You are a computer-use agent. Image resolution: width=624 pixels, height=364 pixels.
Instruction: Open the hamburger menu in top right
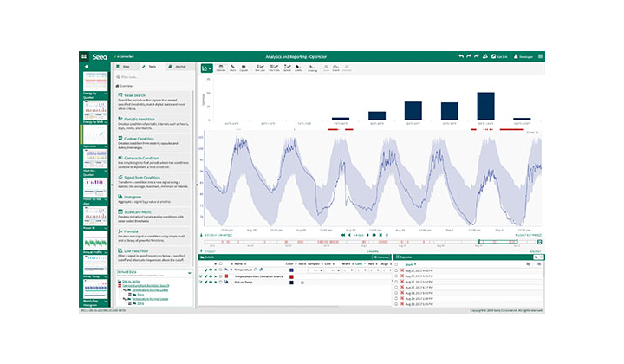click(540, 56)
